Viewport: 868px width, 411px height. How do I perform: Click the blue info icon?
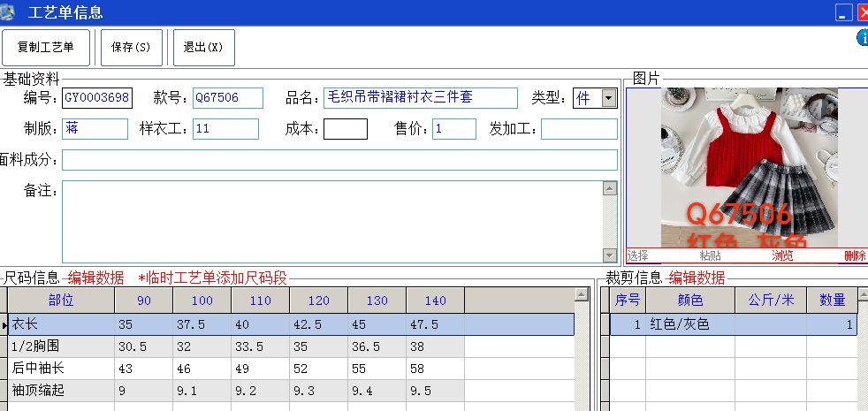tap(862, 38)
